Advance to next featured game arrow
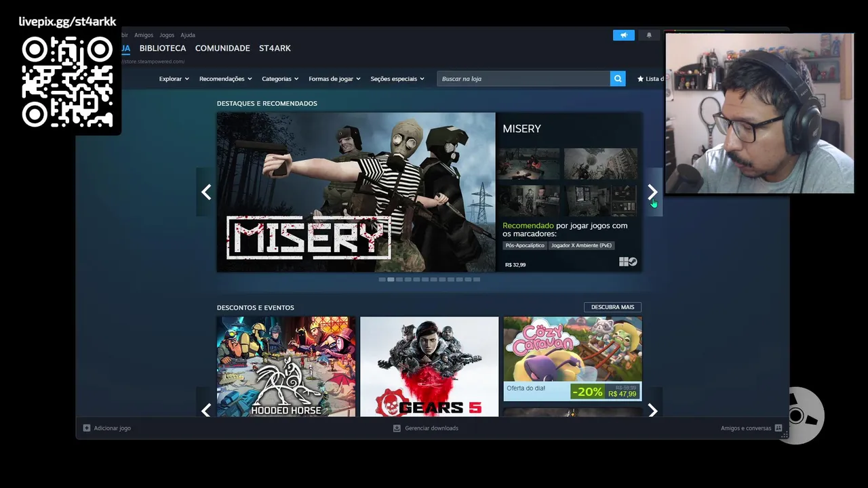Screen dimensions: 868x488 652,192
